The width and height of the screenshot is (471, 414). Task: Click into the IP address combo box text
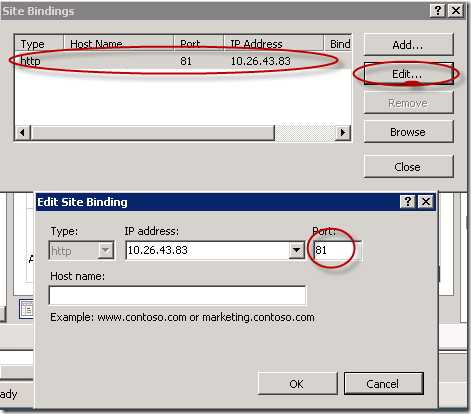click(208, 250)
